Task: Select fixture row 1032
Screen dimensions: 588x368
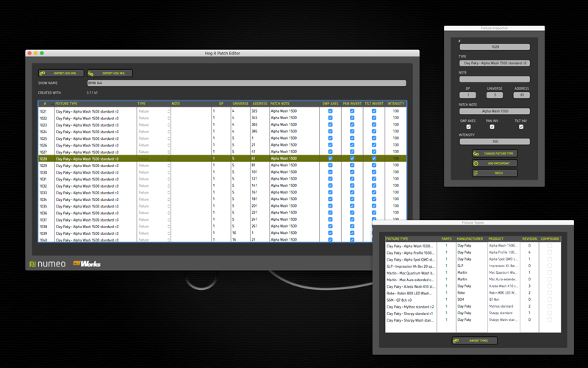Action: coord(223,185)
